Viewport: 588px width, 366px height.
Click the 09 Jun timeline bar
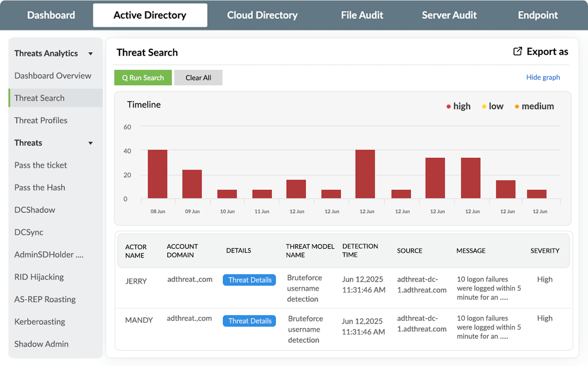[192, 184]
